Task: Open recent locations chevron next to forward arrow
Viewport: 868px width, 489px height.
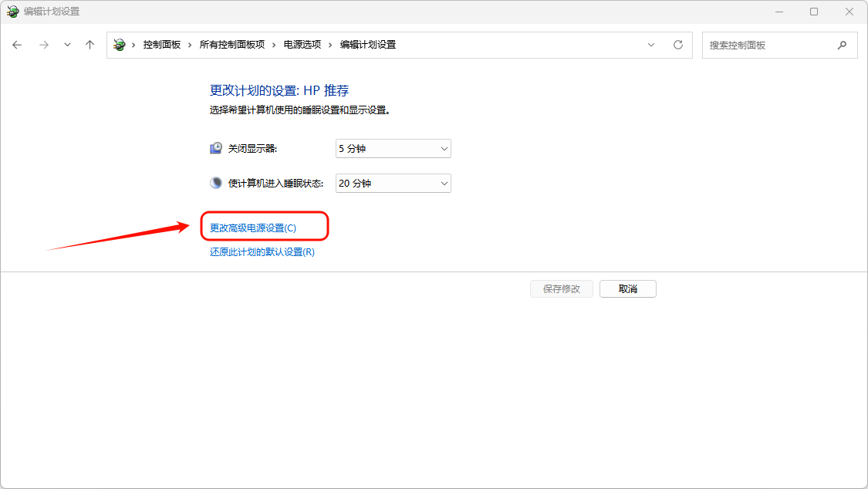Action: [x=67, y=45]
